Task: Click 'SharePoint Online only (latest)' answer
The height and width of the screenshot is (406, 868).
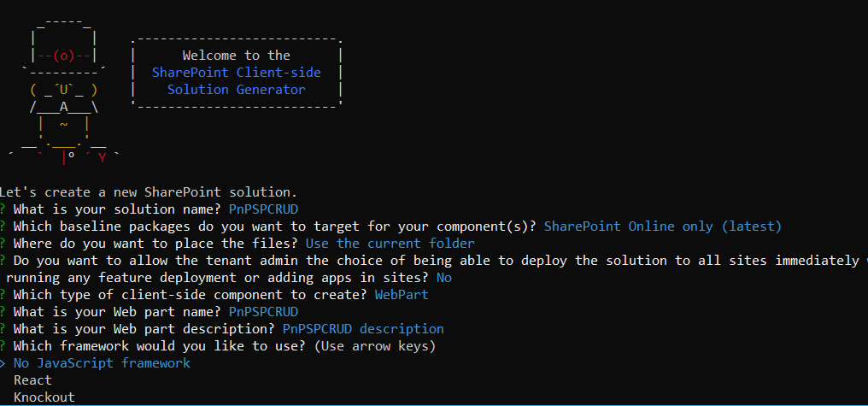Action: pyautogui.click(x=663, y=227)
